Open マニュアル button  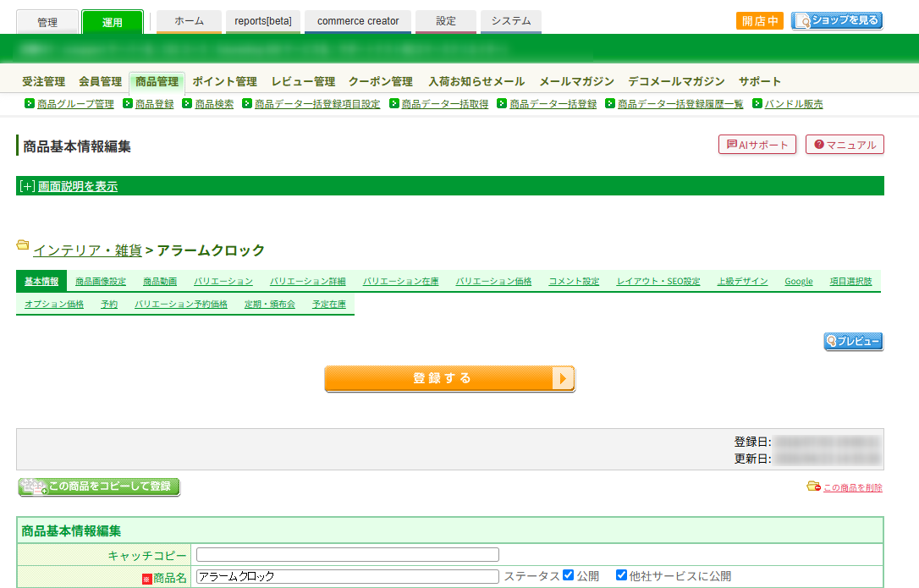[x=845, y=145]
